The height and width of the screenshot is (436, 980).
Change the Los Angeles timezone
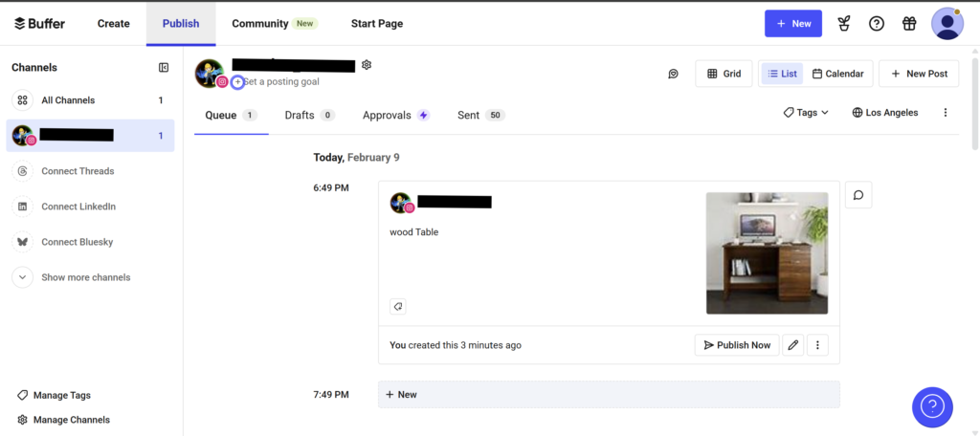pos(885,113)
